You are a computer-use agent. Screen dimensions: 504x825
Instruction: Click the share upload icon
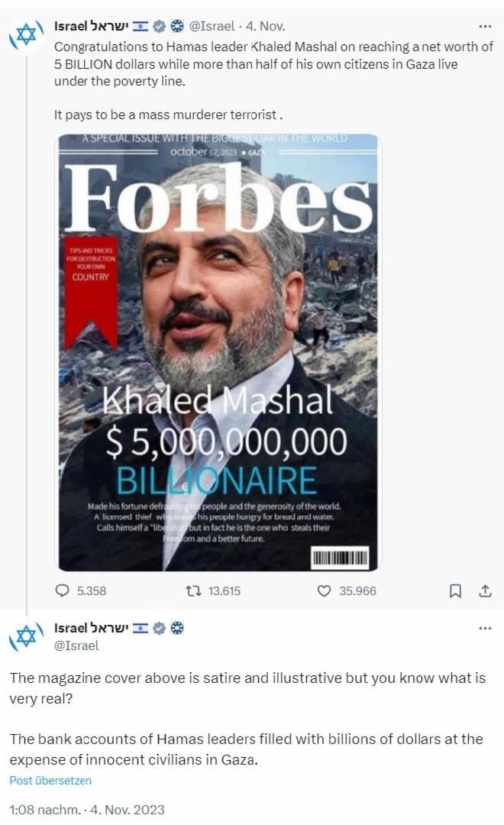pos(485,590)
